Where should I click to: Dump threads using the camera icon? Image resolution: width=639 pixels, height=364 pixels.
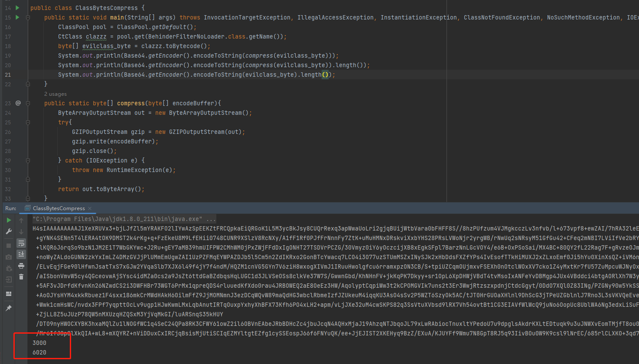[x=9, y=257]
